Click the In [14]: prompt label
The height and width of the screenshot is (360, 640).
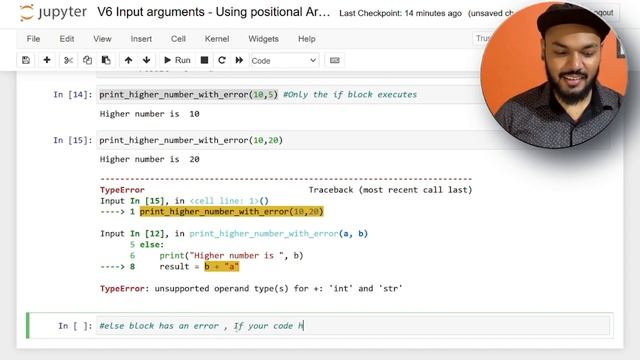[73, 95]
